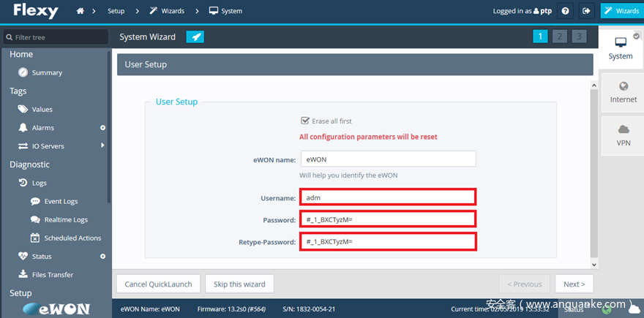This screenshot has height=318, width=644.
Task: Open Scheduled Actions in sidebar
Action: pos(72,238)
